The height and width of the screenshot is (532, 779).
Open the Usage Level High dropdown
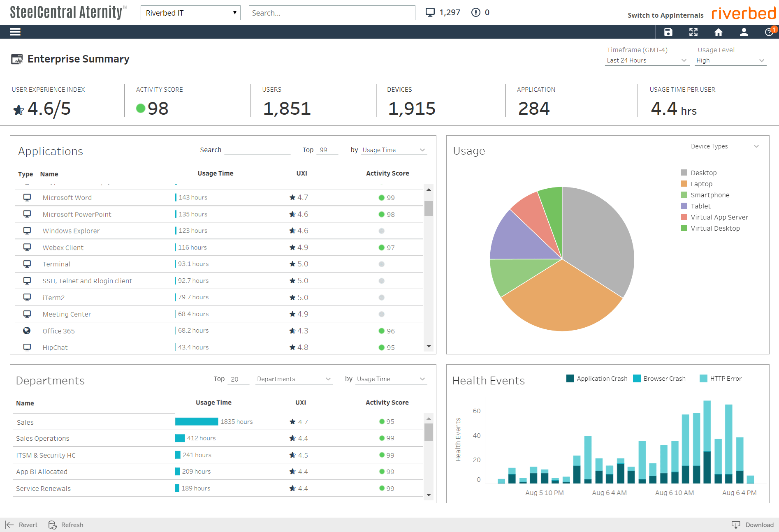click(730, 60)
